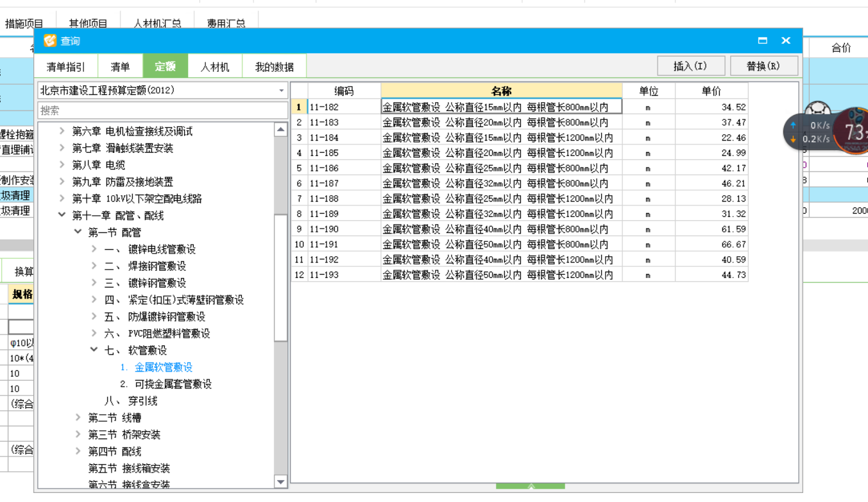Image resolution: width=868 pixels, height=502 pixels.
Task: Select row with code 11-188
Action: tap(520, 198)
